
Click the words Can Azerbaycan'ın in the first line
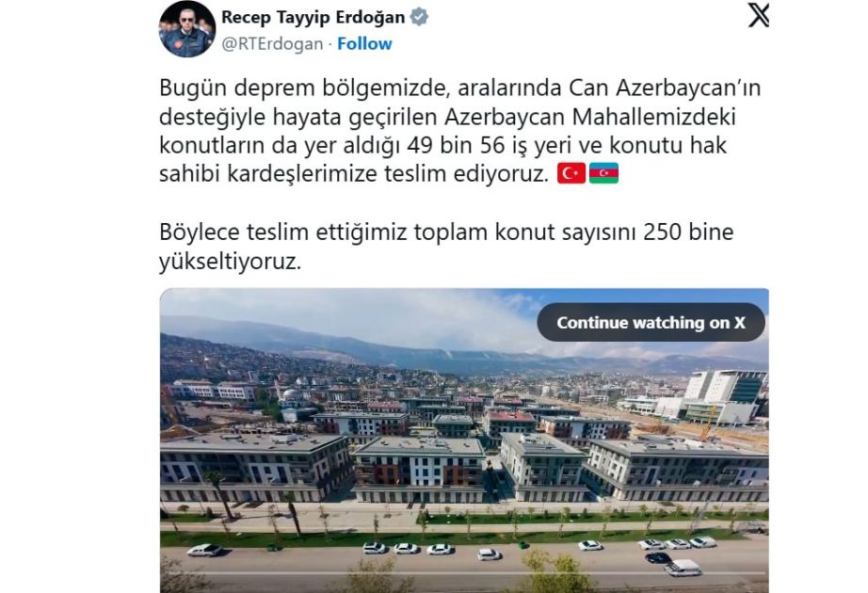click(x=665, y=88)
